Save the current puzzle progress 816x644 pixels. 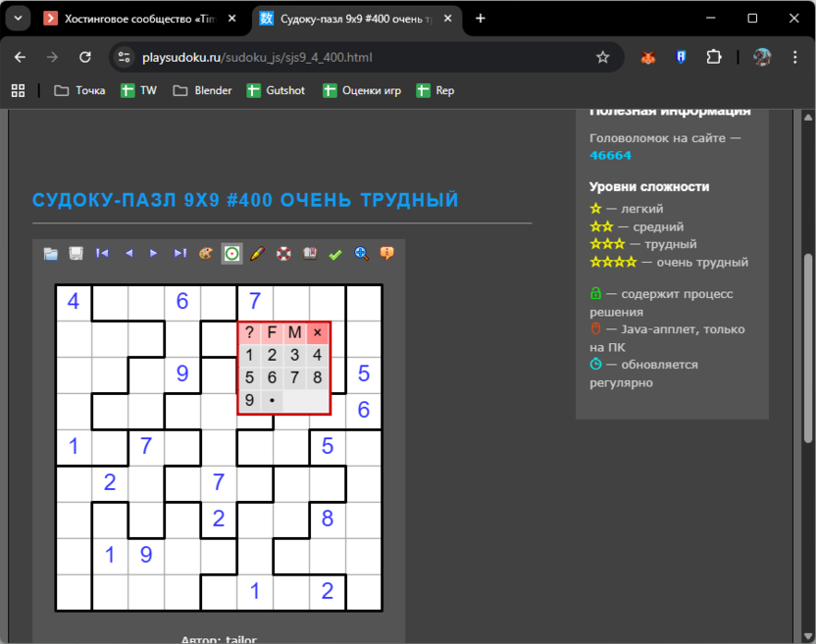[76, 253]
